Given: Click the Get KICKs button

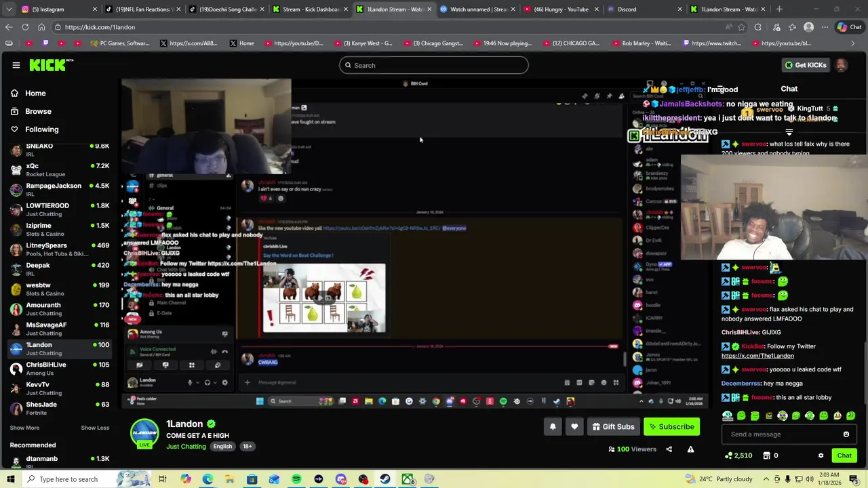Looking at the screenshot, I should [x=806, y=65].
